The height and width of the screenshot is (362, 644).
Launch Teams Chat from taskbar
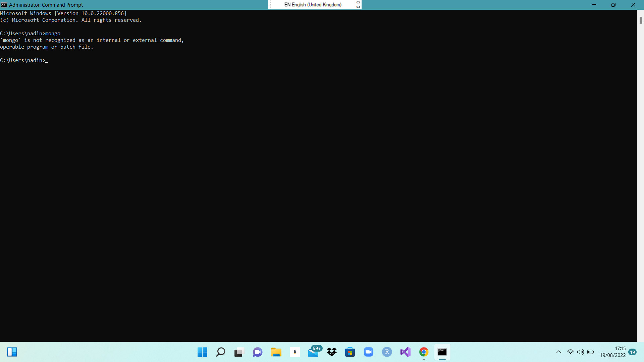click(258, 352)
